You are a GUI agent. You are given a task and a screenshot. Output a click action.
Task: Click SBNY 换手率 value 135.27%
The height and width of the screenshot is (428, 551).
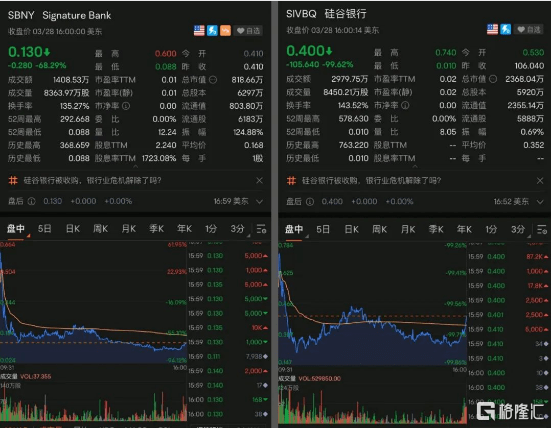[74, 106]
